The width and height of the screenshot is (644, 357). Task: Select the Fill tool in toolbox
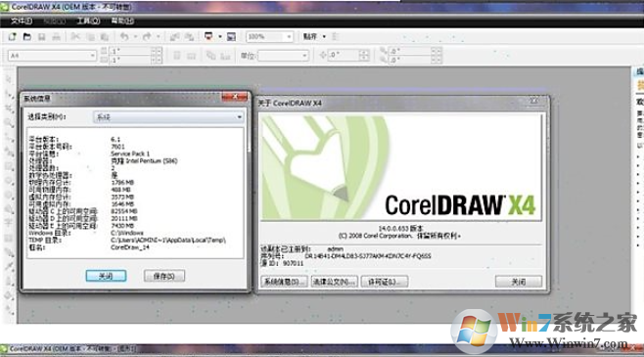click(x=9, y=295)
